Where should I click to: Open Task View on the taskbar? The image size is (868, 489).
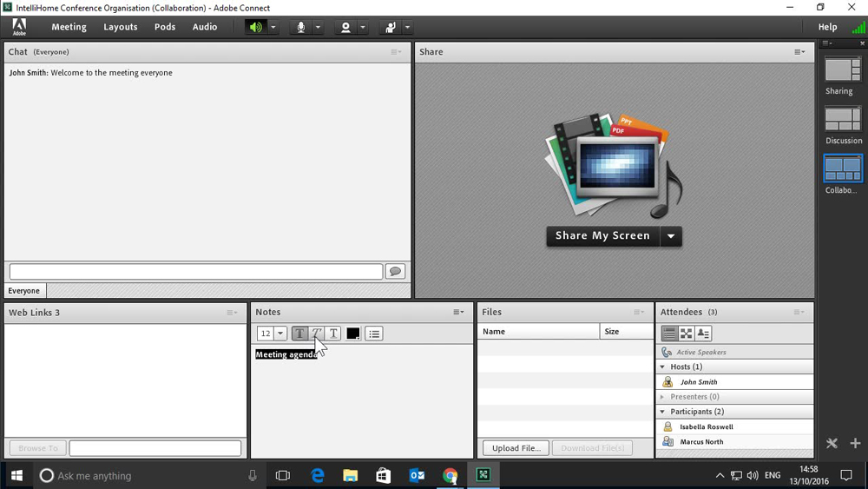click(283, 476)
